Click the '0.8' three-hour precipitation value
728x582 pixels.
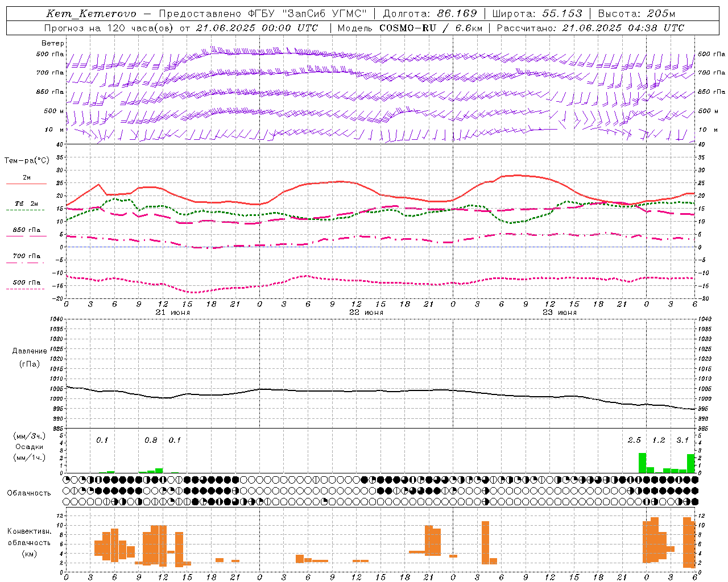tap(151, 440)
